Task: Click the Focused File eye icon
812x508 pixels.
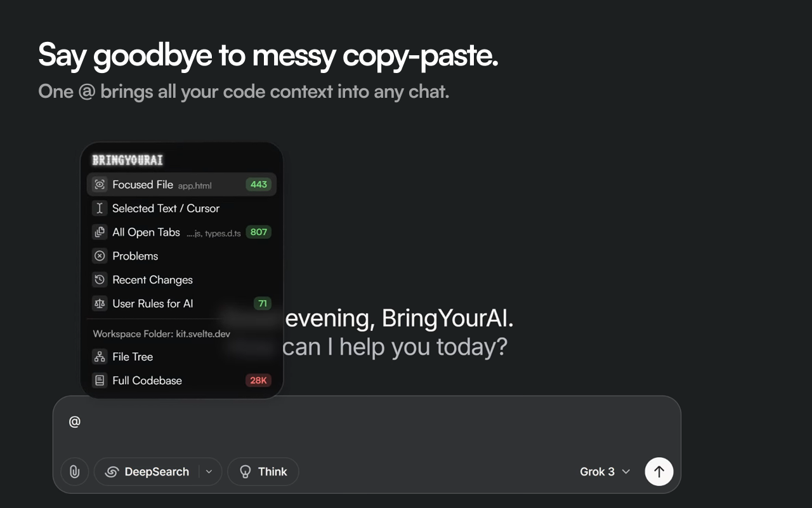Action: 100,185
